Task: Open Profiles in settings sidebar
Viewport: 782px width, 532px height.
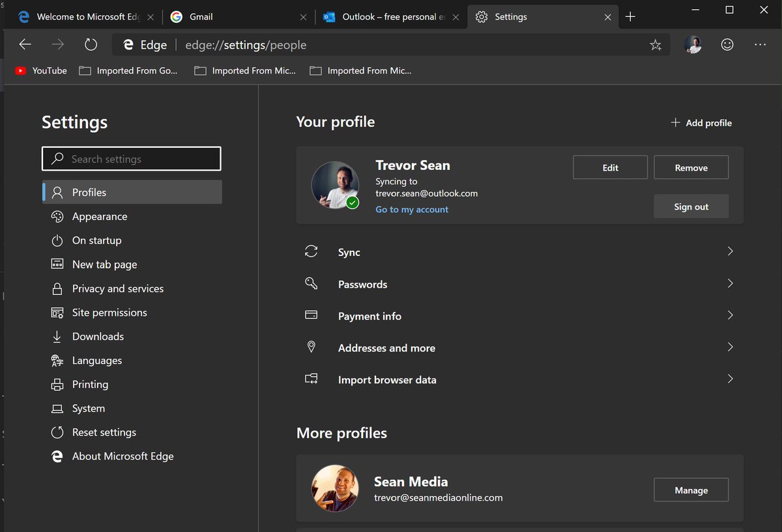Action: point(132,192)
